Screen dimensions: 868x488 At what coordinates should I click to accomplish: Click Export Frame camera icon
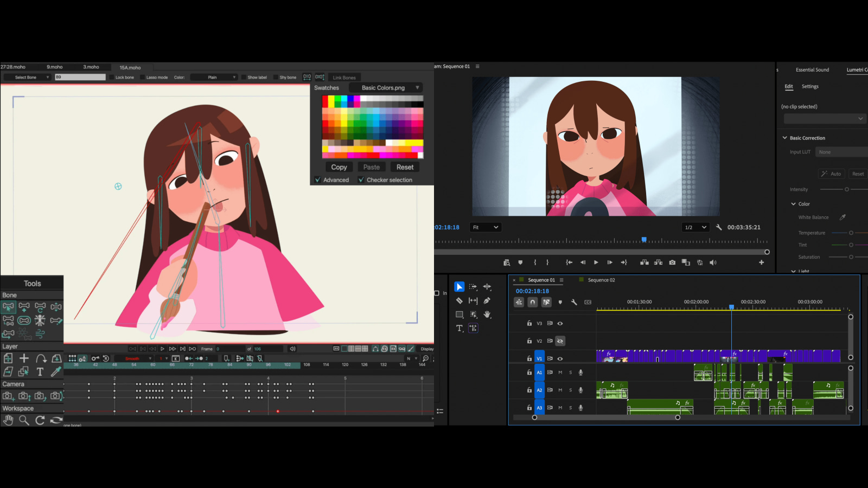[x=672, y=262]
